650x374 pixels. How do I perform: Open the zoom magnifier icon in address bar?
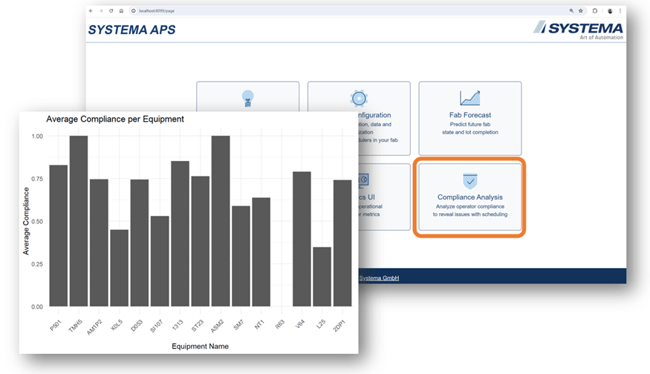(x=571, y=11)
